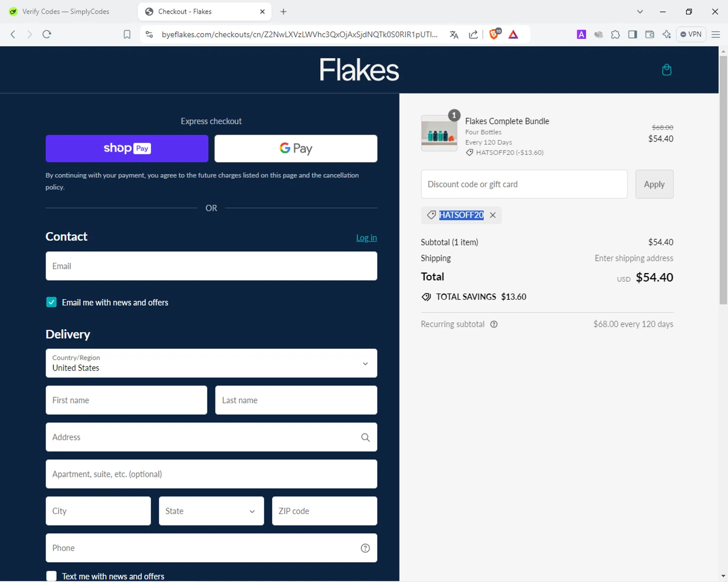728x582 pixels.
Task: Open the shopping bag cart icon
Action: 667,70
